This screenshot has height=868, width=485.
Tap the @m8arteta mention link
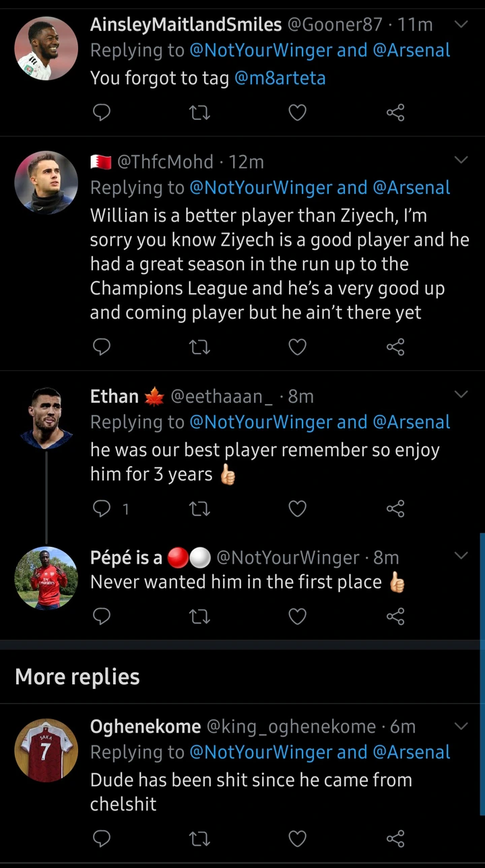pyautogui.click(x=280, y=78)
